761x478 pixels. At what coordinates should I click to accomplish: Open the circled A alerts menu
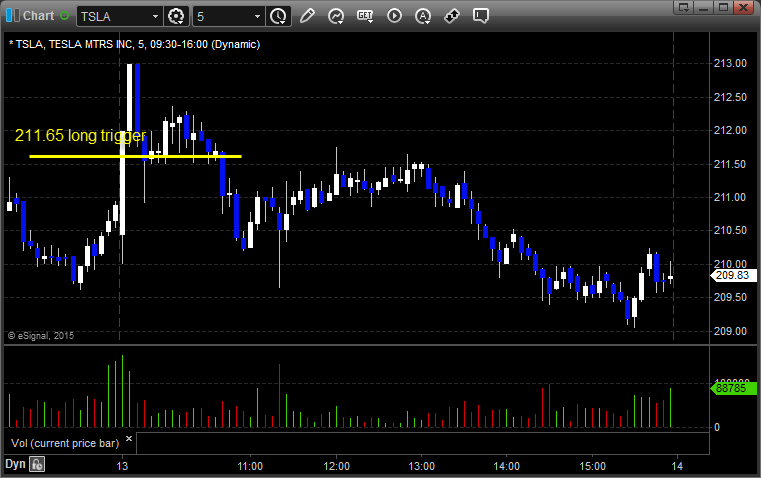tap(423, 16)
